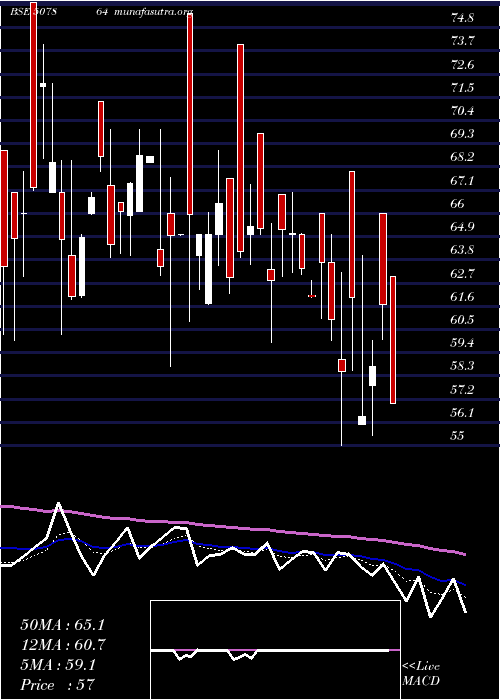The image size is (500, 700).
Task: Click the 69.3 axis value
Action: pyautogui.click(x=462, y=134)
